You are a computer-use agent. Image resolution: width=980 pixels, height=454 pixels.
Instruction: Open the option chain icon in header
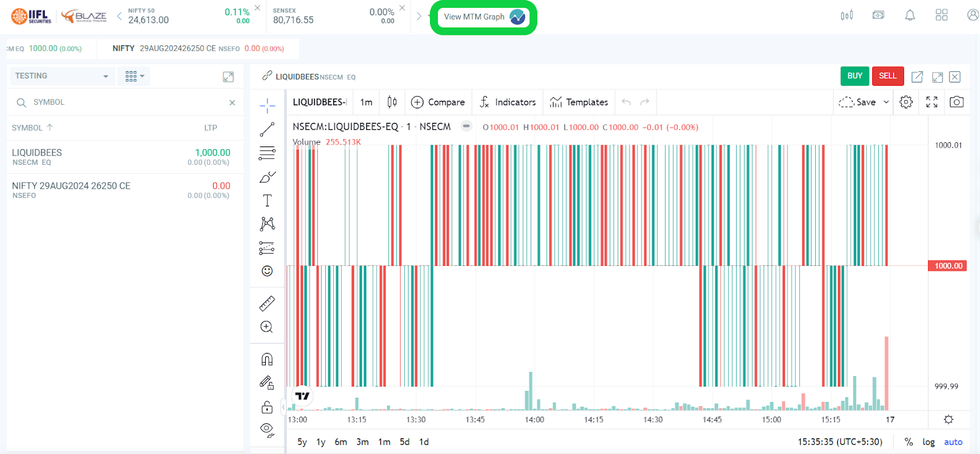pos(847,15)
